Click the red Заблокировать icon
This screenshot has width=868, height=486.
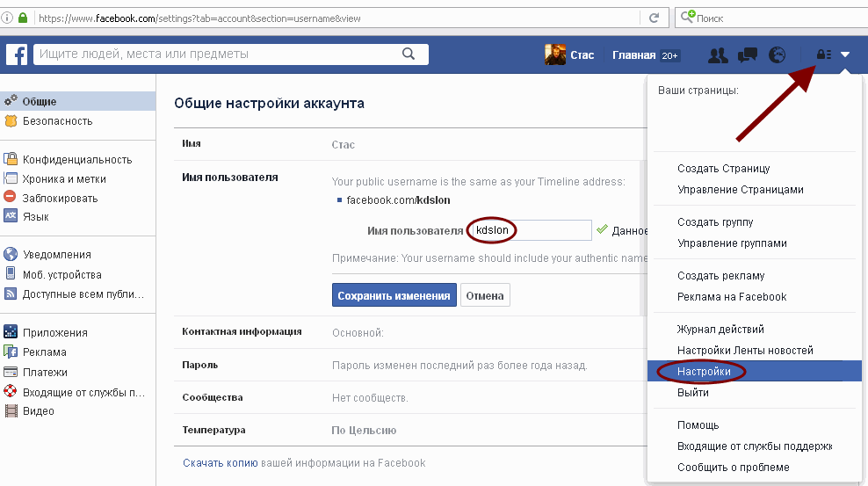(x=10, y=197)
